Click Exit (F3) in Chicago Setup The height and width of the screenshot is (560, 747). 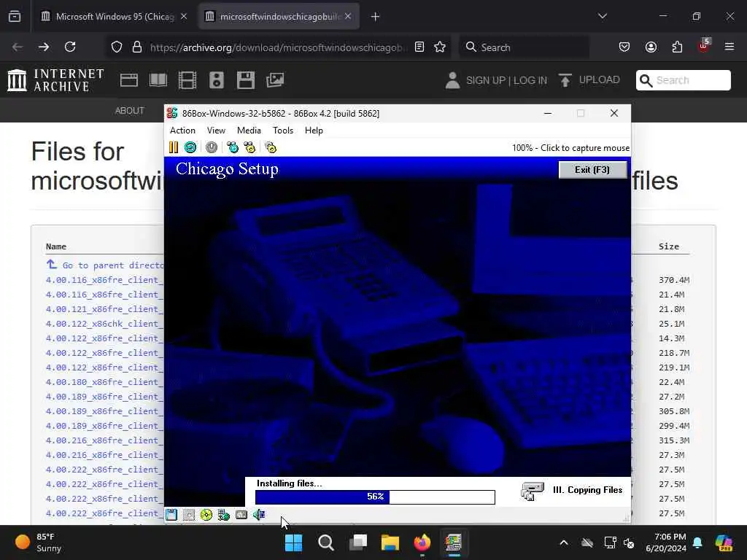click(592, 169)
